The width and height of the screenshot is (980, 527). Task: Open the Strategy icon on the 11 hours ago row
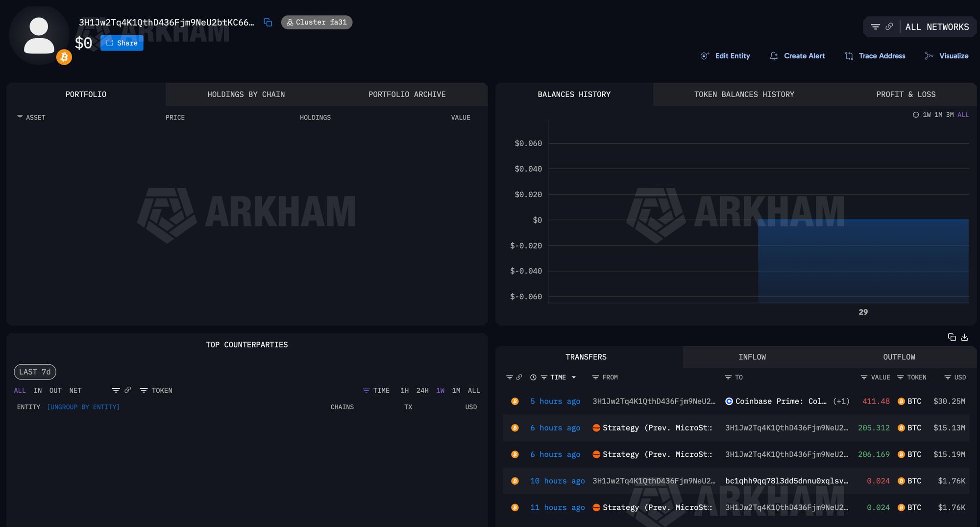tap(596, 507)
